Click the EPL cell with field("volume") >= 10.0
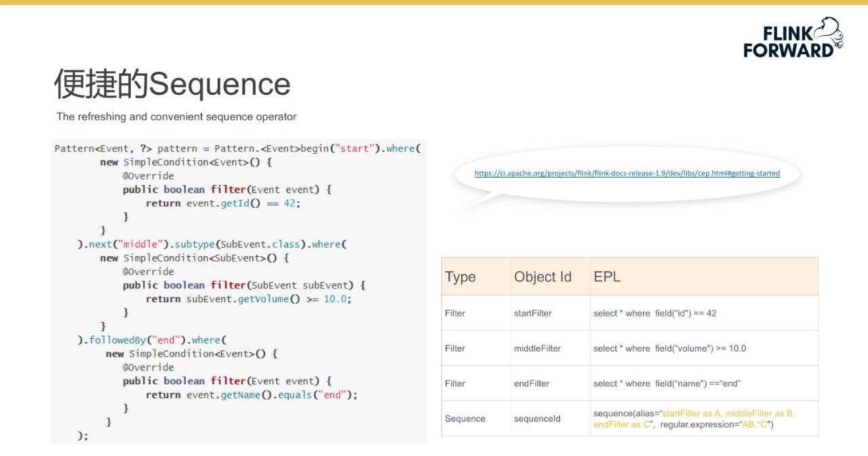 [x=669, y=348]
